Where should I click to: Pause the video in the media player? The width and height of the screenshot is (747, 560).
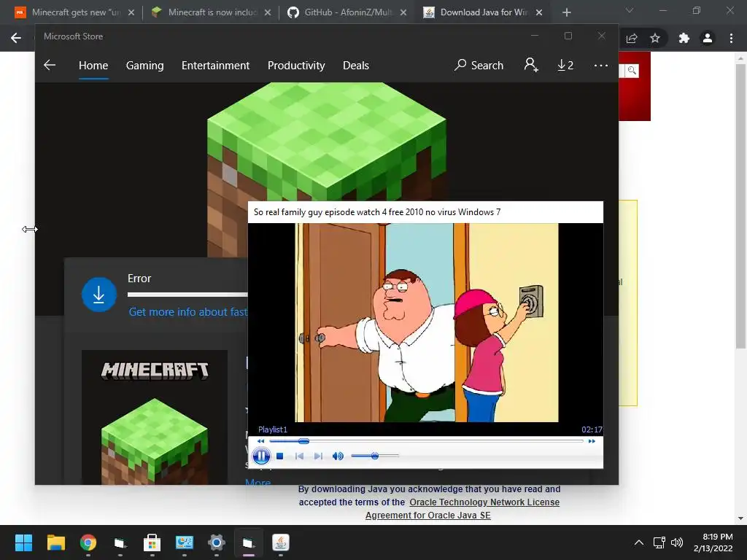pyautogui.click(x=261, y=456)
